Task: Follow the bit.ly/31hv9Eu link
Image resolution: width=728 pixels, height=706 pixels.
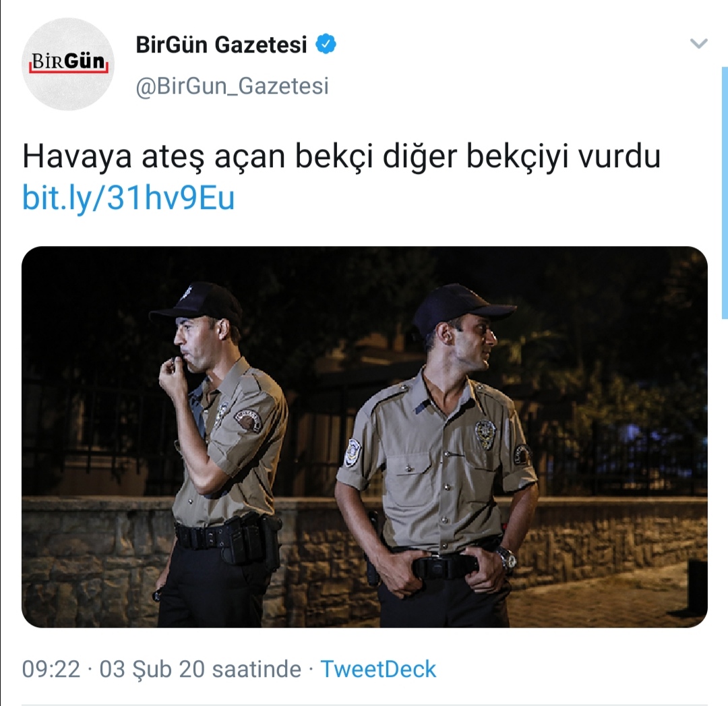Action: (x=129, y=199)
